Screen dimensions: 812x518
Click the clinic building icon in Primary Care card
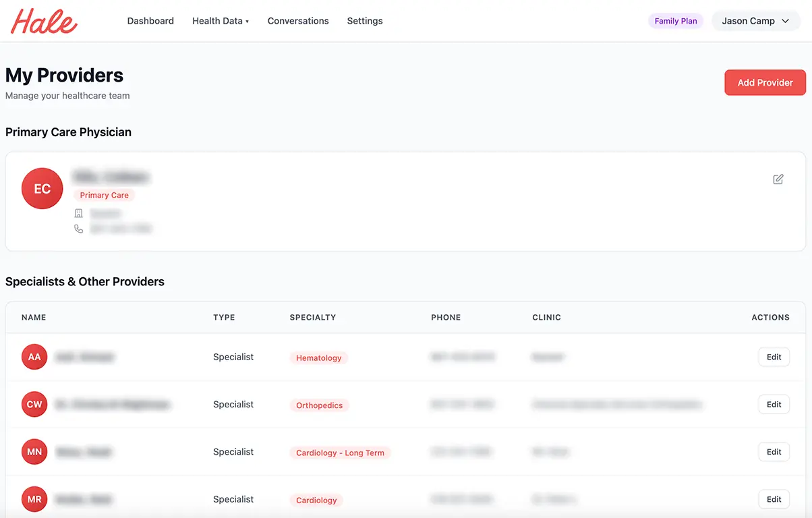pos(79,213)
